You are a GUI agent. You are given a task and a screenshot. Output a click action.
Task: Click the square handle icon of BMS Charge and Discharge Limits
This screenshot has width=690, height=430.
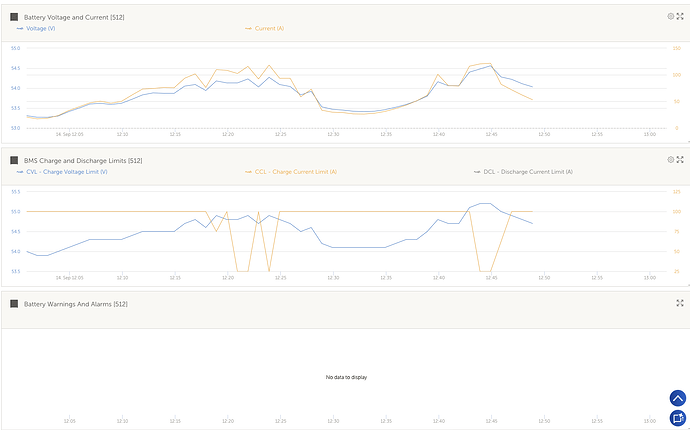(14, 161)
